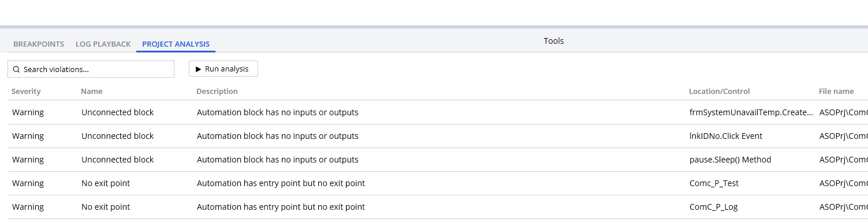Click the search magnifier icon
The height and width of the screenshot is (223, 868).
point(16,69)
